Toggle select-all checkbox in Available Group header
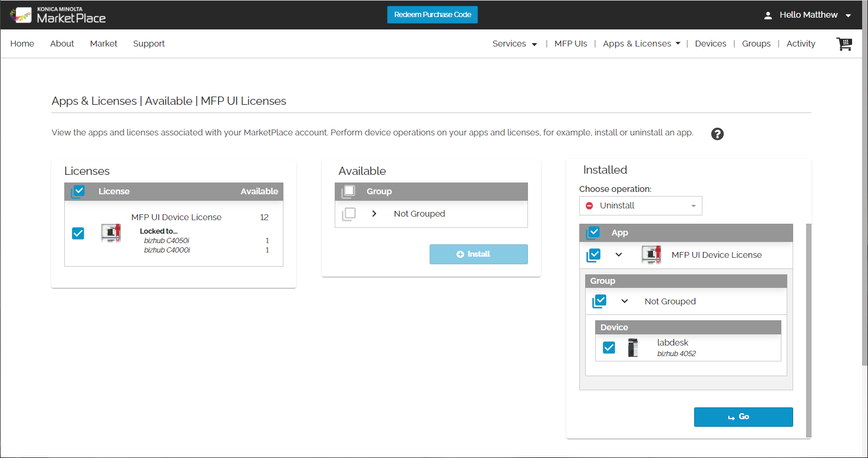 point(348,191)
